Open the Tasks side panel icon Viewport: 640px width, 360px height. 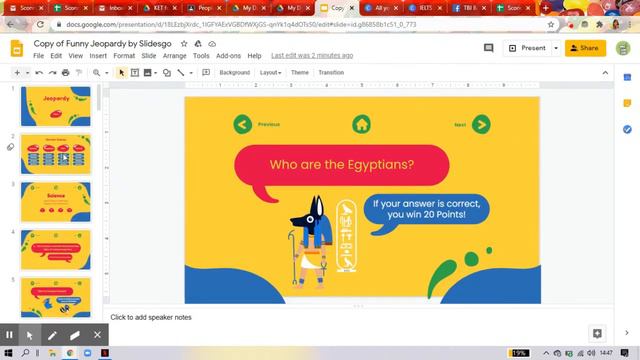627,129
